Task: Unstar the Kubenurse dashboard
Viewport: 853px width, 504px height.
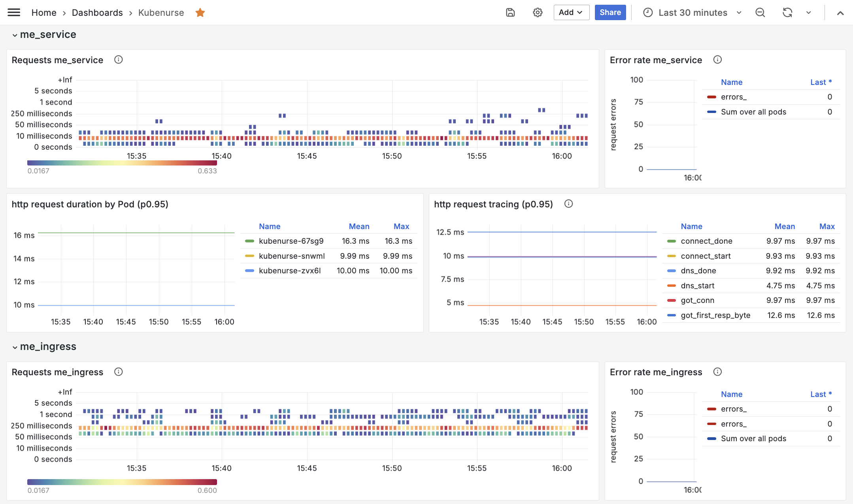Action: 200,13
